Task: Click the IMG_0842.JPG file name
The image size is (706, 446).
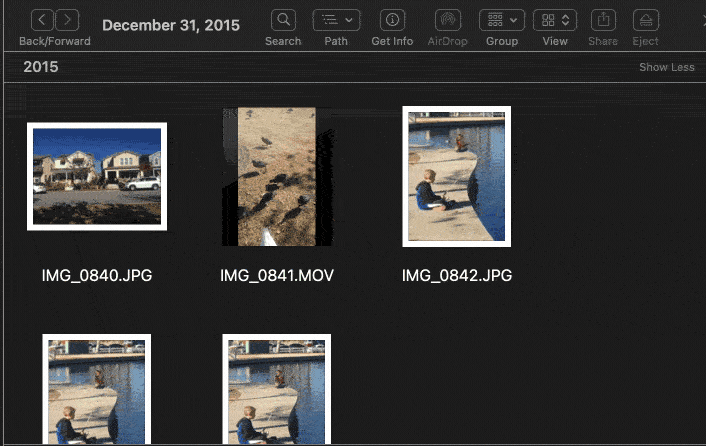Action: point(457,275)
